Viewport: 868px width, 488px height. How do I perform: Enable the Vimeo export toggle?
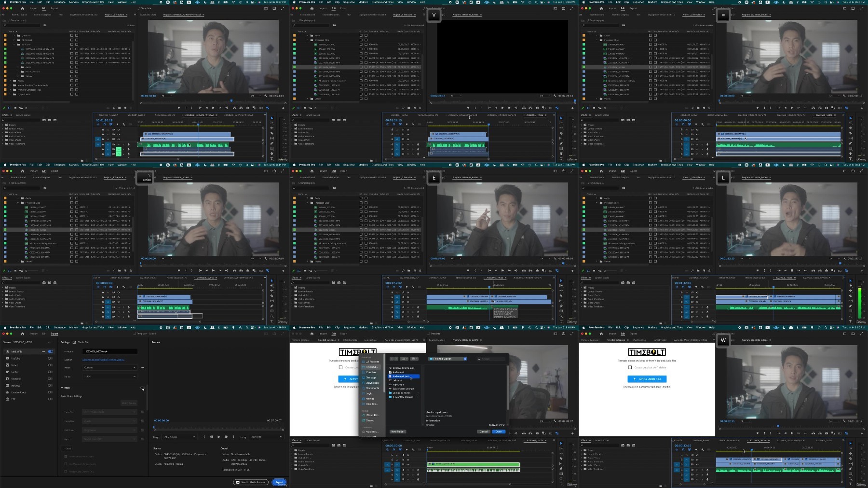click(x=50, y=365)
